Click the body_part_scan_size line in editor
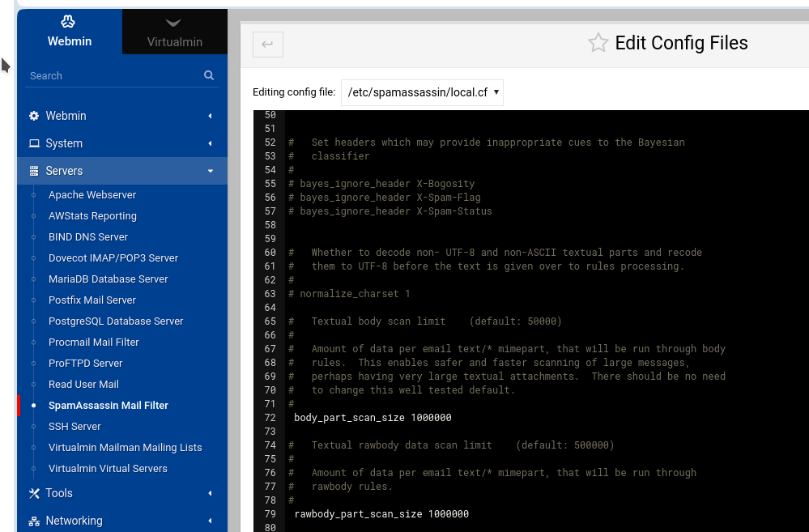The height and width of the screenshot is (532, 809). (x=373, y=418)
